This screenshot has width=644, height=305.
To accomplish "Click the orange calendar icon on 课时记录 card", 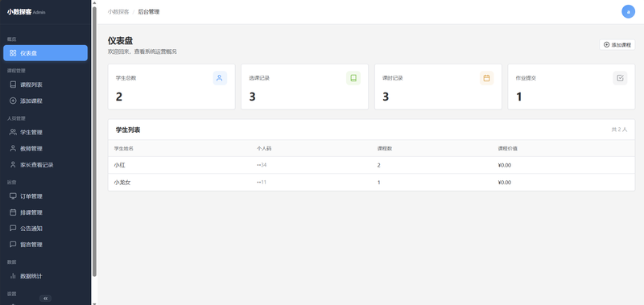I will [487, 78].
